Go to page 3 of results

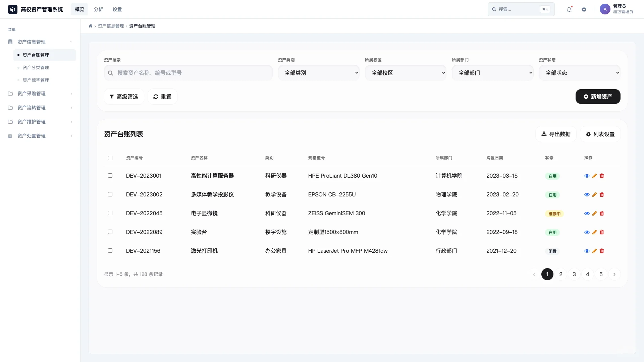click(x=574, y=274)
